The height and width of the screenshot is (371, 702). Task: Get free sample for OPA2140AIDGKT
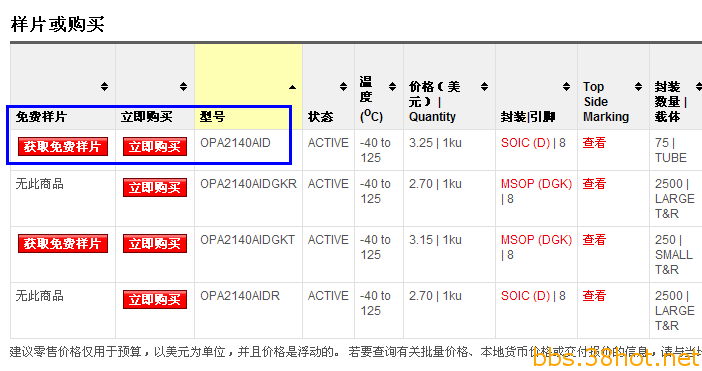click(63, 243)
